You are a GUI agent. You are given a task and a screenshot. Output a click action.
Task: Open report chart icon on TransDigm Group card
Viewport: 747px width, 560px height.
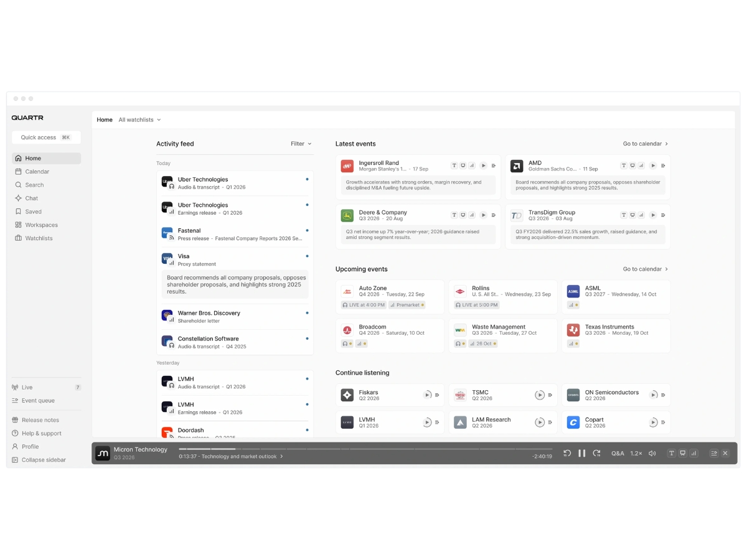click(641, 215)
